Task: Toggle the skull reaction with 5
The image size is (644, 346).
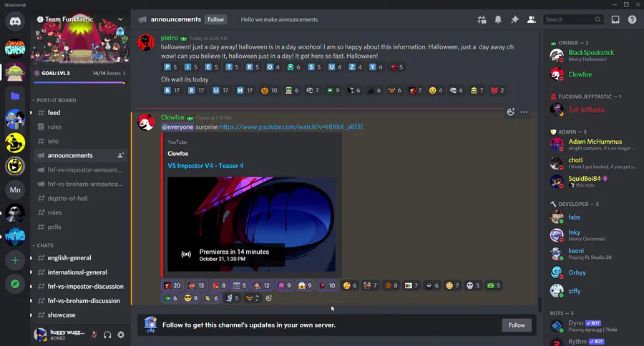Action: tap(473, 286)
